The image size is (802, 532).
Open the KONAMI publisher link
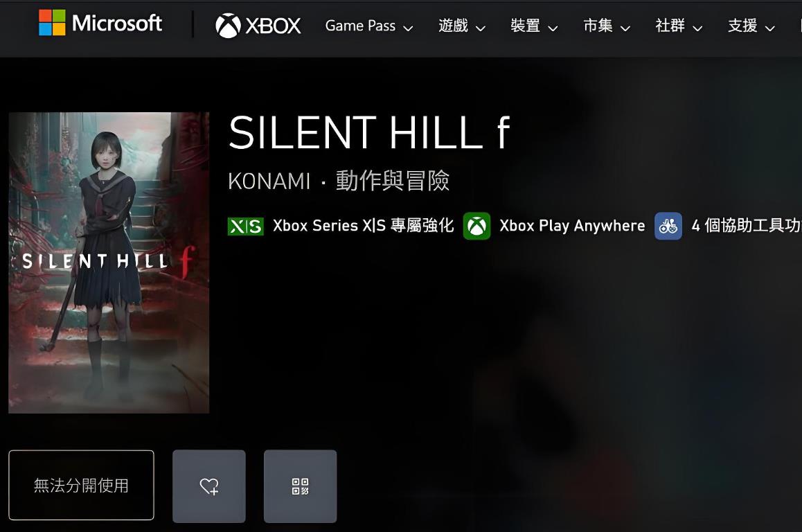point(269,181)
